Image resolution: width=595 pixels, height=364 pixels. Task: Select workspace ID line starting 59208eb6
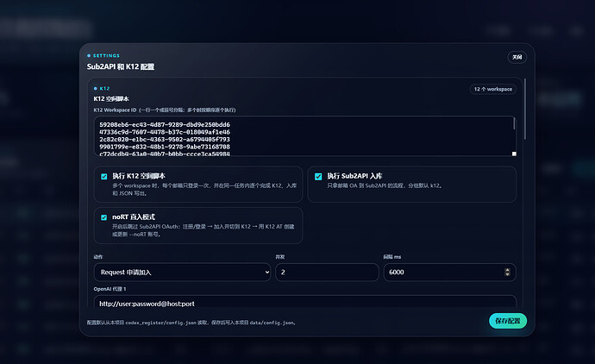[165, 124]
